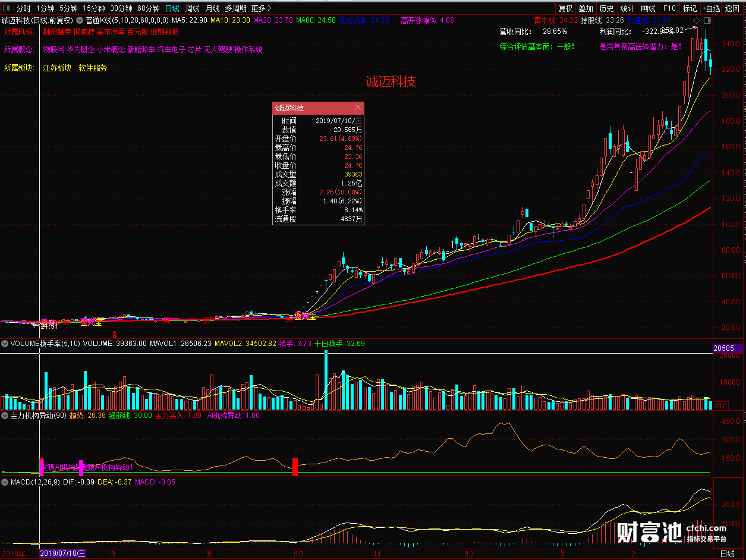This screenshot has width=746, height=560.
Task: Click the MA60: 24.58 value
Action: point(316,20)
